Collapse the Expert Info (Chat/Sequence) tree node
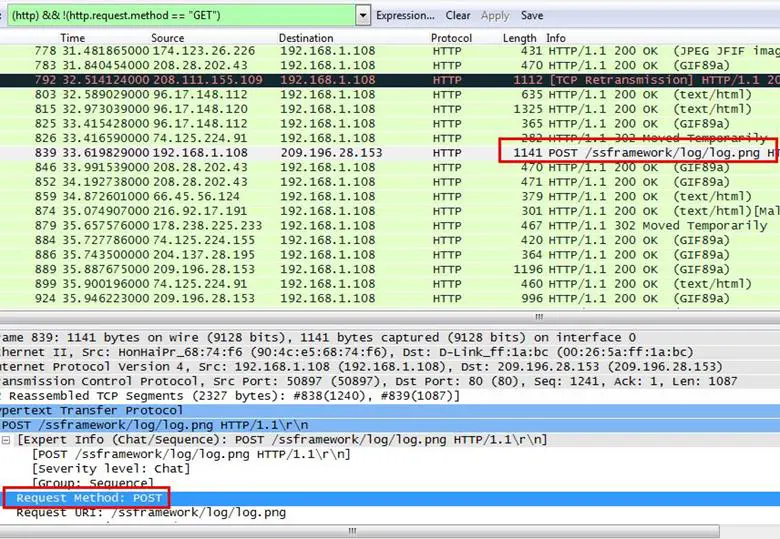 [x=7, y=440]
